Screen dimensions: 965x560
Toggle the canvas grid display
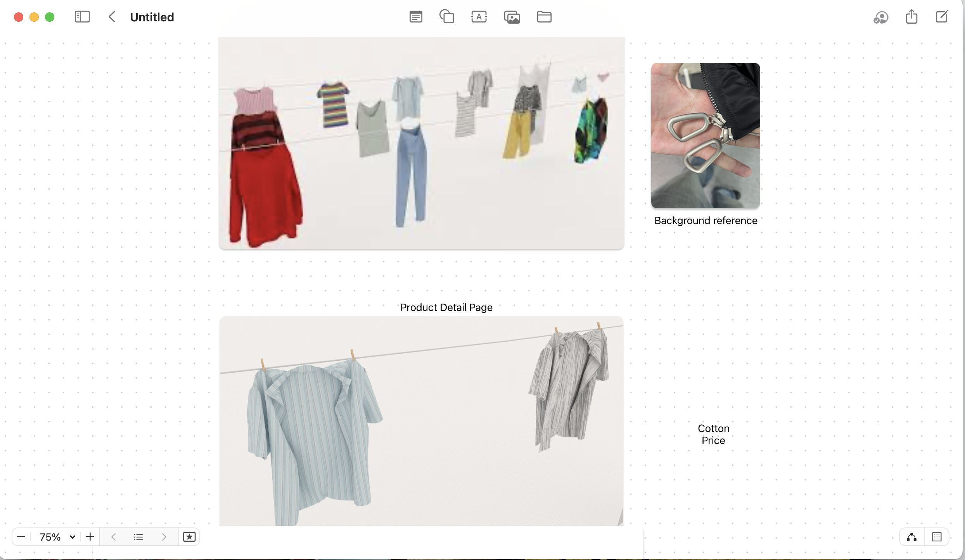click(937, 537)
